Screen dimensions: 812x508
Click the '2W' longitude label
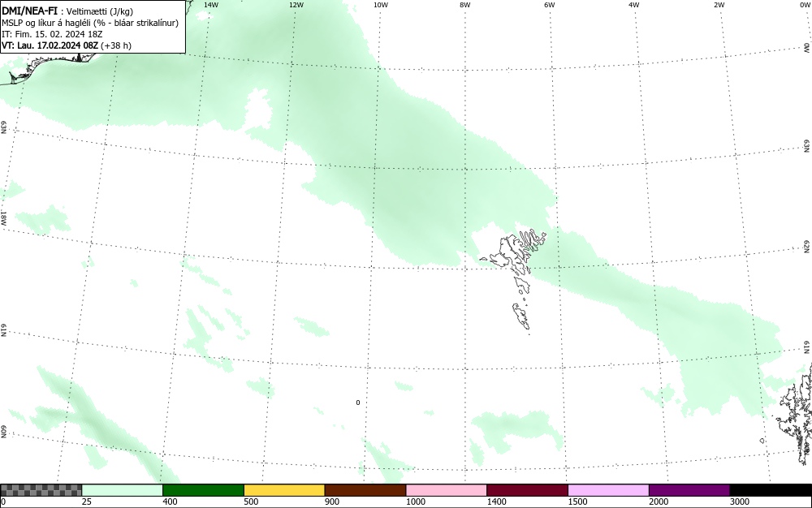(719, 5)
